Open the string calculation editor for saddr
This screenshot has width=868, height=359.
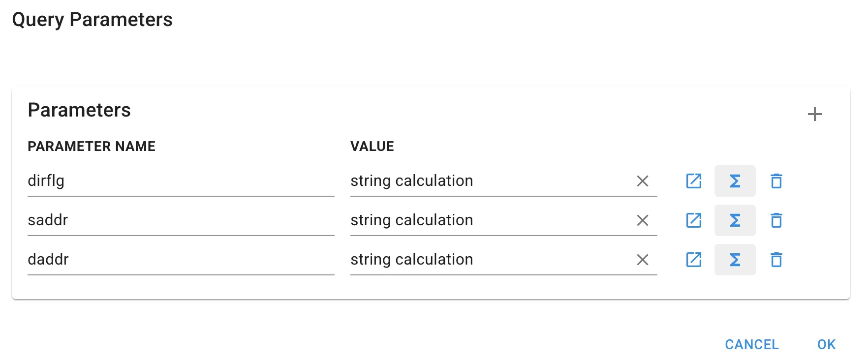[x=693, y=220]
